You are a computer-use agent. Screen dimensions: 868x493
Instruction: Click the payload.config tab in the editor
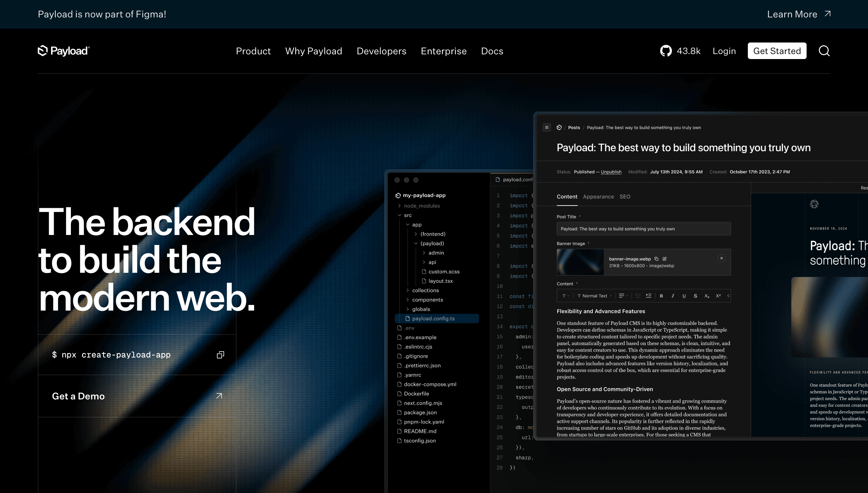[514, 179]
